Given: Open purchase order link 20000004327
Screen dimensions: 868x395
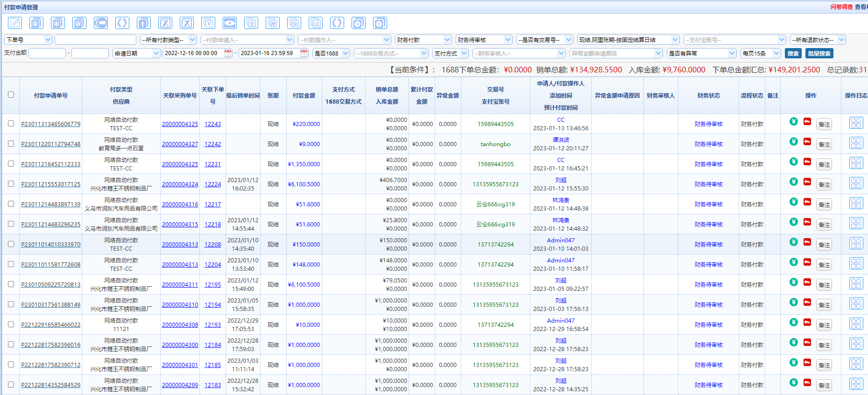Looking at the screenshot, I should 180,144.
